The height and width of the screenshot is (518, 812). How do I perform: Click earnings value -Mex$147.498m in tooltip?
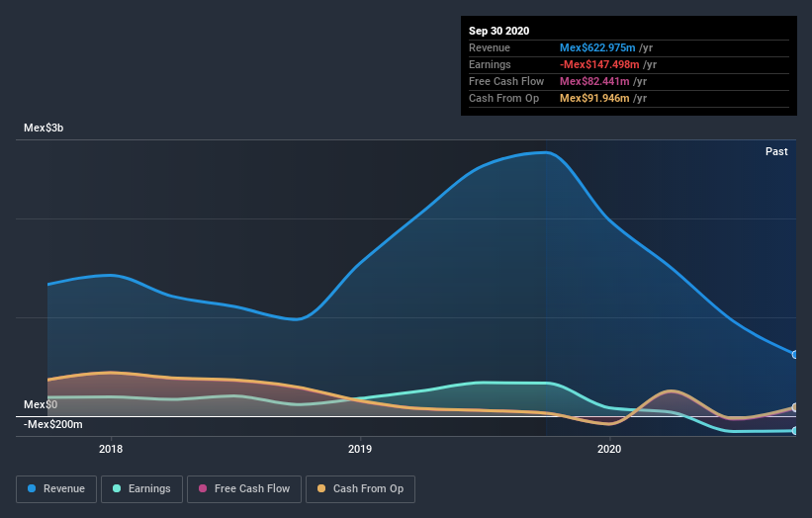click(599, 64)
